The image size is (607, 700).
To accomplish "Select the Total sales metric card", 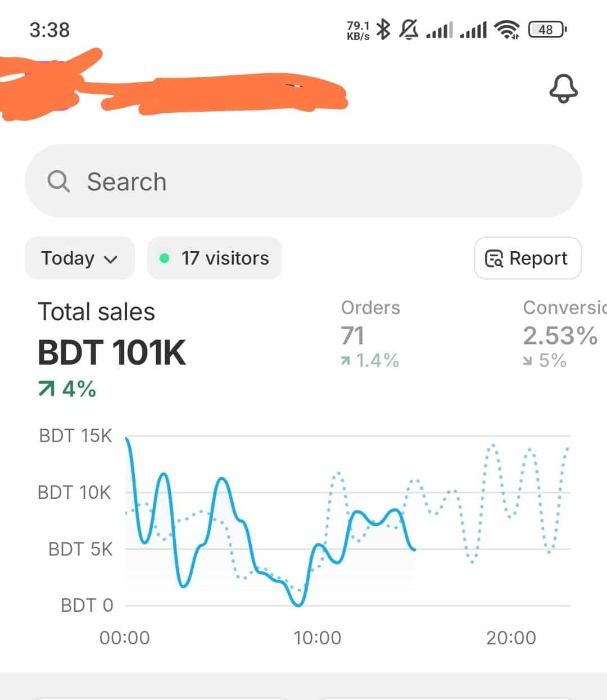I will pyautogui.click(x=112, y=349).
